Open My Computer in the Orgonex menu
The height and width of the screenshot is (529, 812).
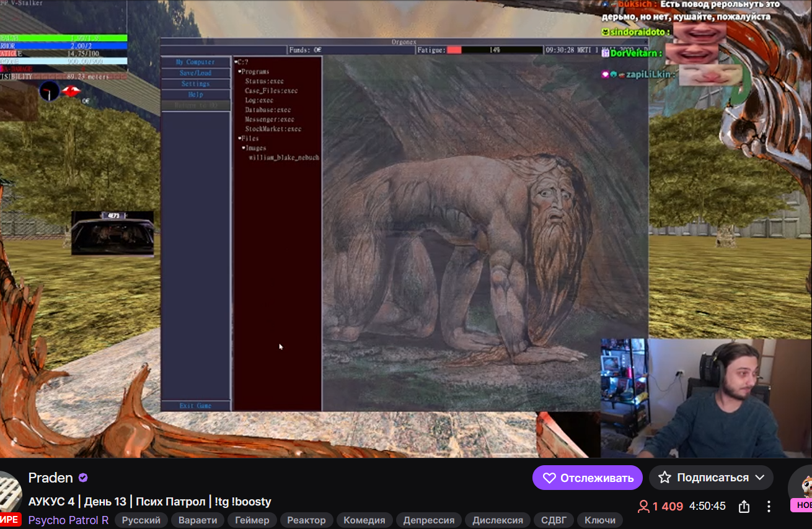tap(195, 62)
